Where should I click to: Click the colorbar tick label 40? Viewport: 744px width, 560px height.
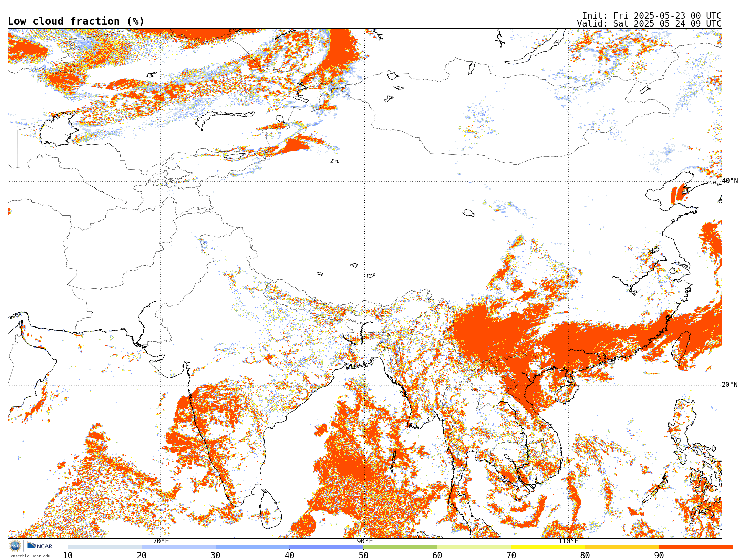click(289, 556)
